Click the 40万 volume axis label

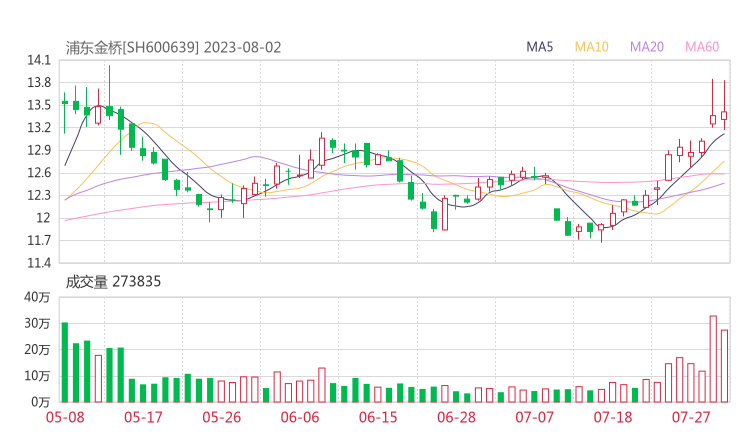click(x=37, y=297)
